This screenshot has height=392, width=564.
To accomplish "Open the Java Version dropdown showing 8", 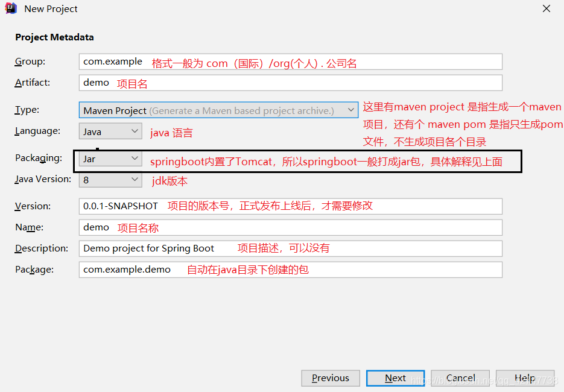I will point(110,180).
